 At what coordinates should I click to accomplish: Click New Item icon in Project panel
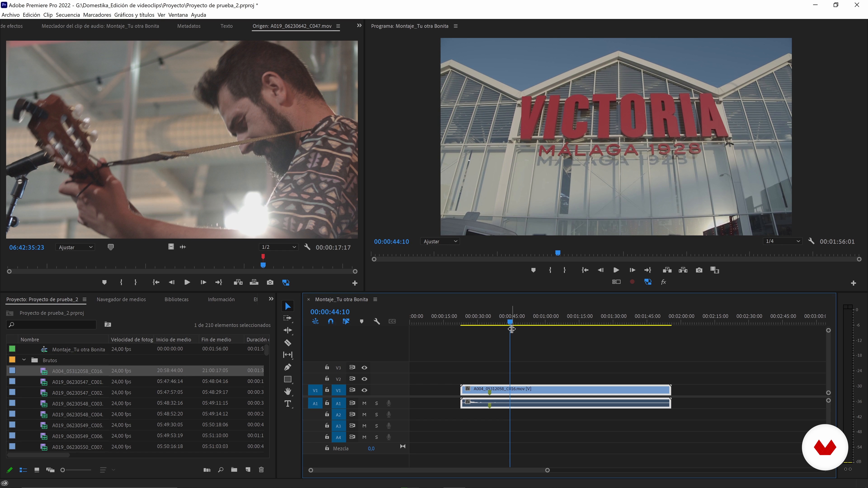pyautogui.click(x=248, y=470)
